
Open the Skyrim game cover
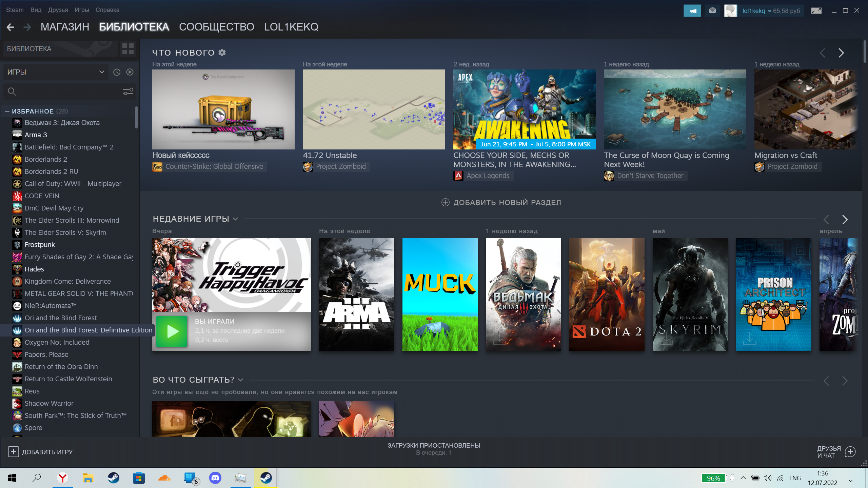pyautogui.click(x=690, y=294)
